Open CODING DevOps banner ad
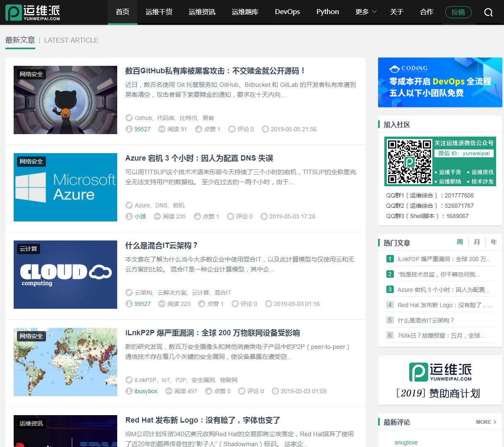504x447 pixels. click(x=440, y=82)
